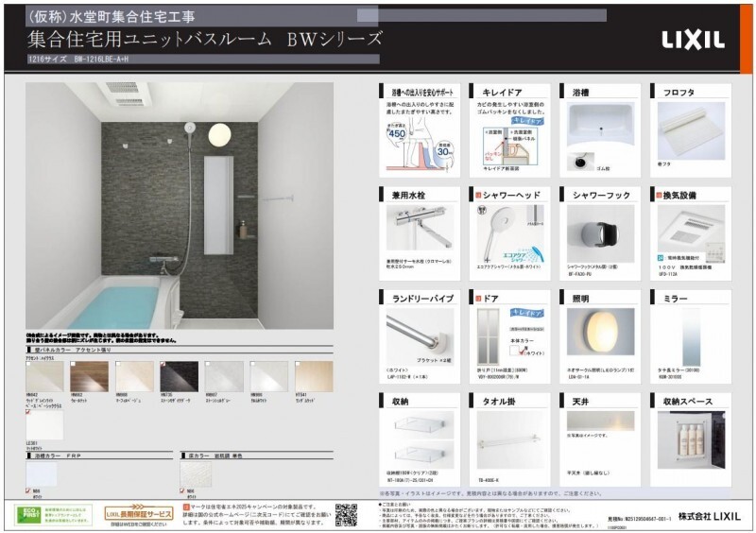Click the bathtub color FRP swatch
756x533 pixels.
[42, 474]
